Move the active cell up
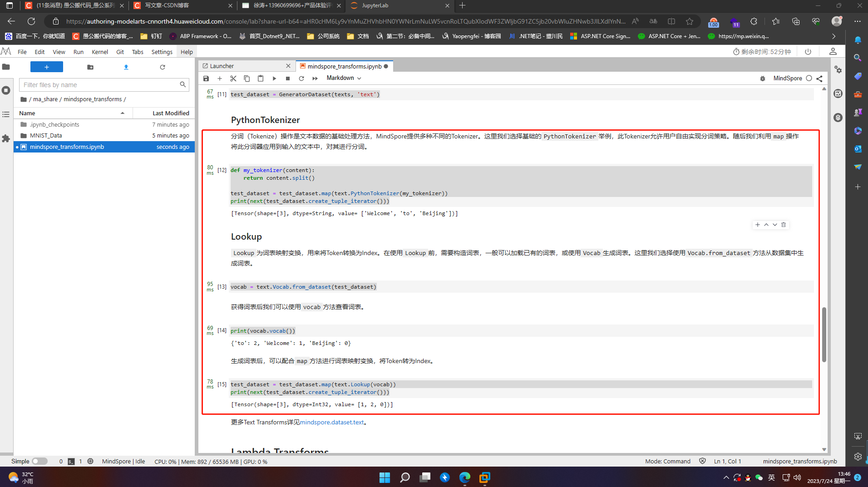 click(x=766, y=225)
